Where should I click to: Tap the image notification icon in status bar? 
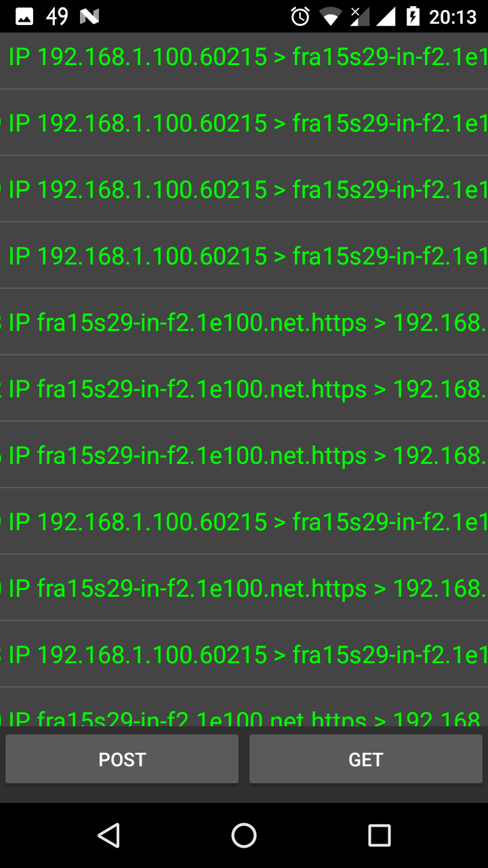[x=24, y=16]
